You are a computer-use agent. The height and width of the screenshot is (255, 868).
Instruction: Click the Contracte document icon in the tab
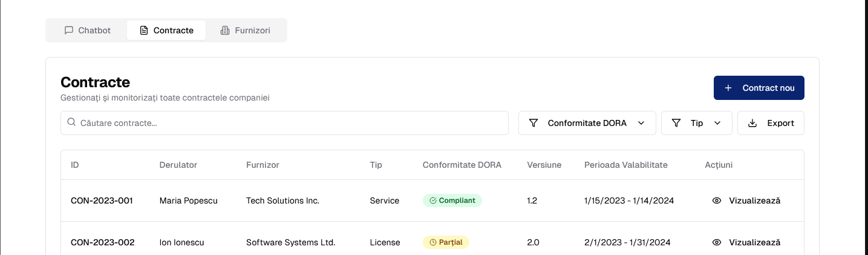point(143,30)
